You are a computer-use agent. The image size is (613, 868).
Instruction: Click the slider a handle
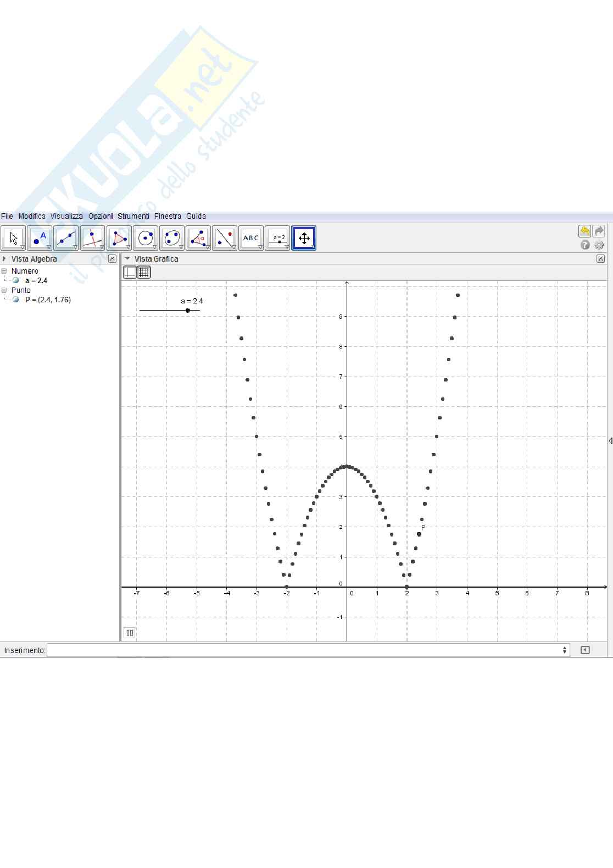tap(188, 311)
